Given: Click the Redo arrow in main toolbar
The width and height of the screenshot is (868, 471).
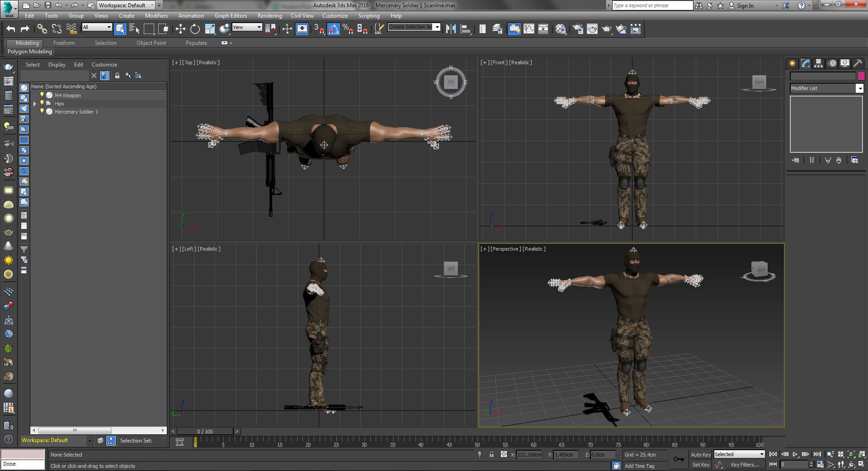Looking at the screenshot, I should click(x=25, y=29).
